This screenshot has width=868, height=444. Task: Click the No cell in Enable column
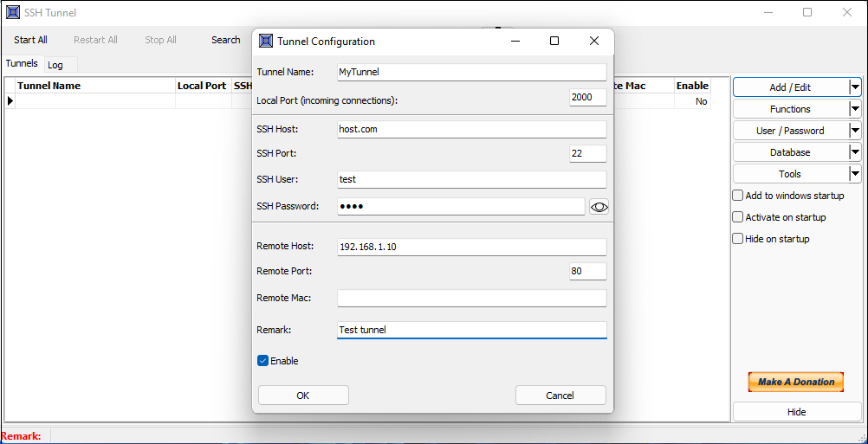click(692, 101)
